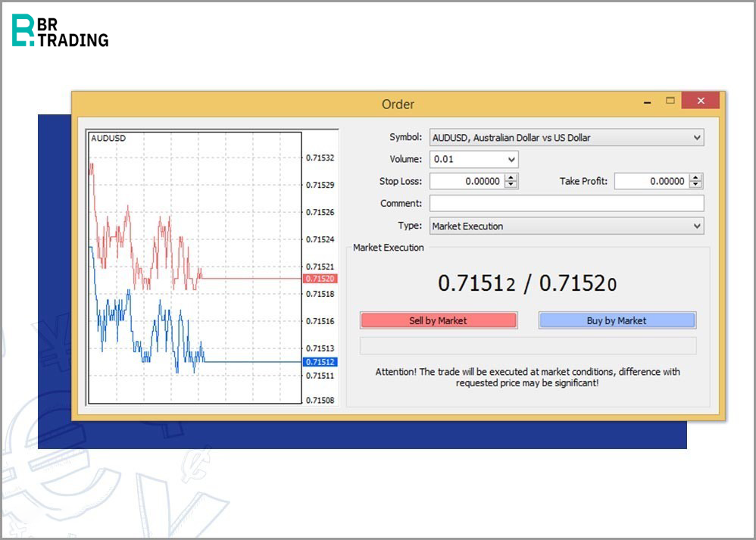Click the red ask price label 0.71520
756x540 pixels.
319,279
